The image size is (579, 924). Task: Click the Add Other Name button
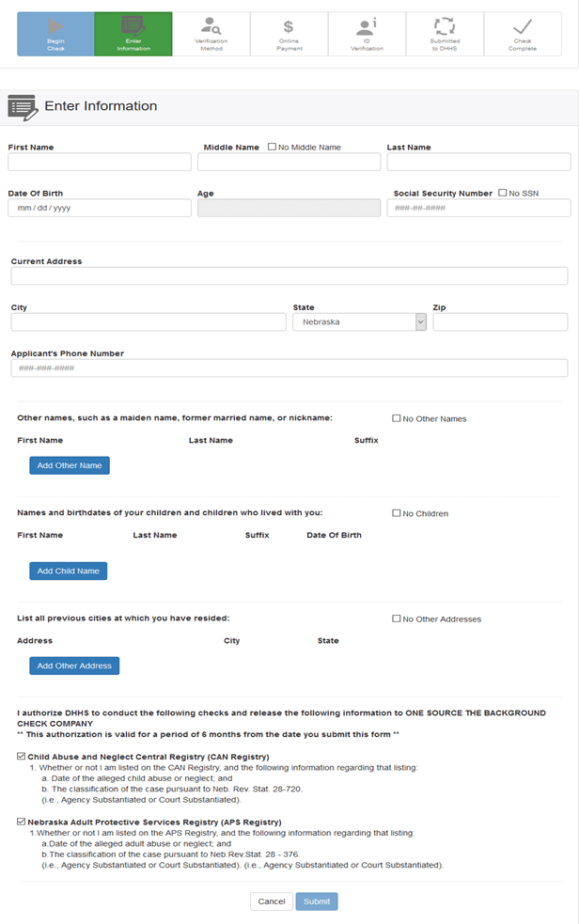click(69, 464)
